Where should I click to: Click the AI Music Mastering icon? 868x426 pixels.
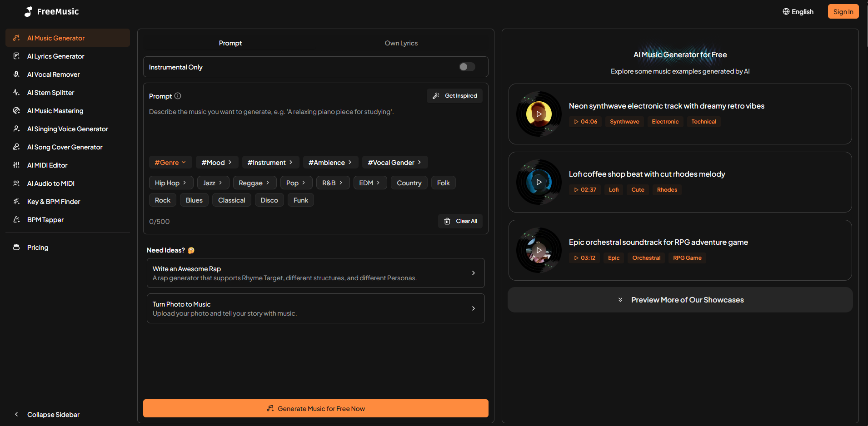16,110
